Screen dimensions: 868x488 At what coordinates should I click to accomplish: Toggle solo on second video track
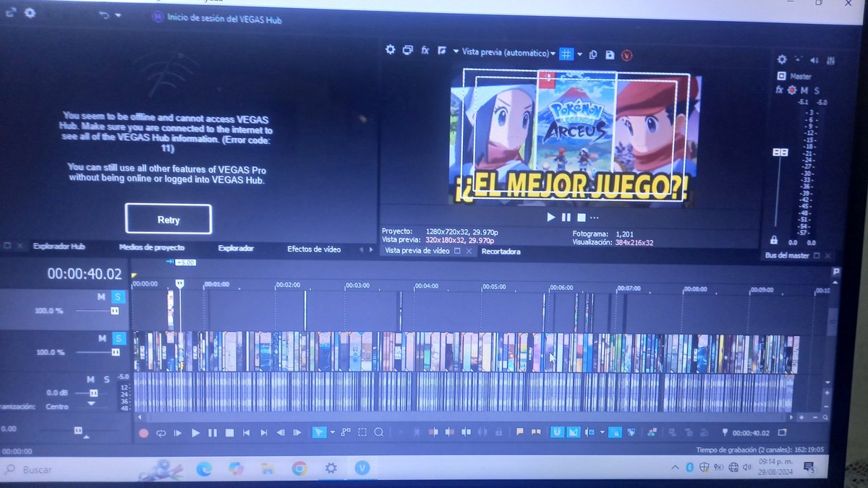[119, 338]
